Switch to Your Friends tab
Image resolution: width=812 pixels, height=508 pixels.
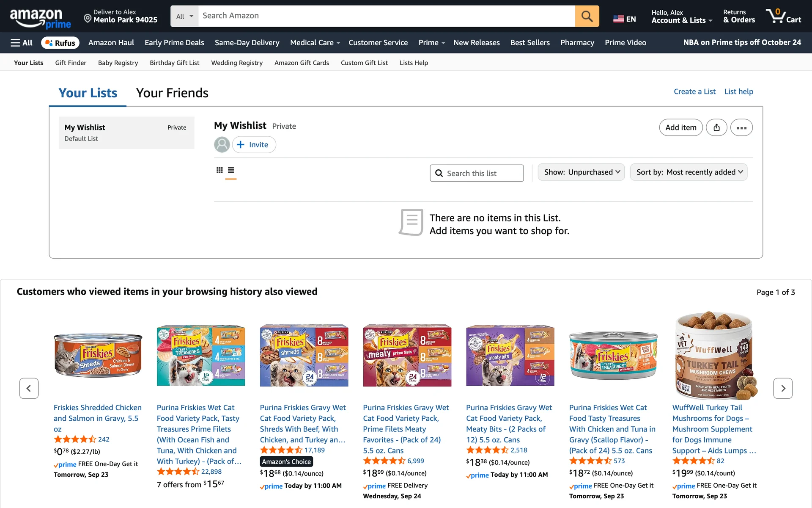coord(172,93)
